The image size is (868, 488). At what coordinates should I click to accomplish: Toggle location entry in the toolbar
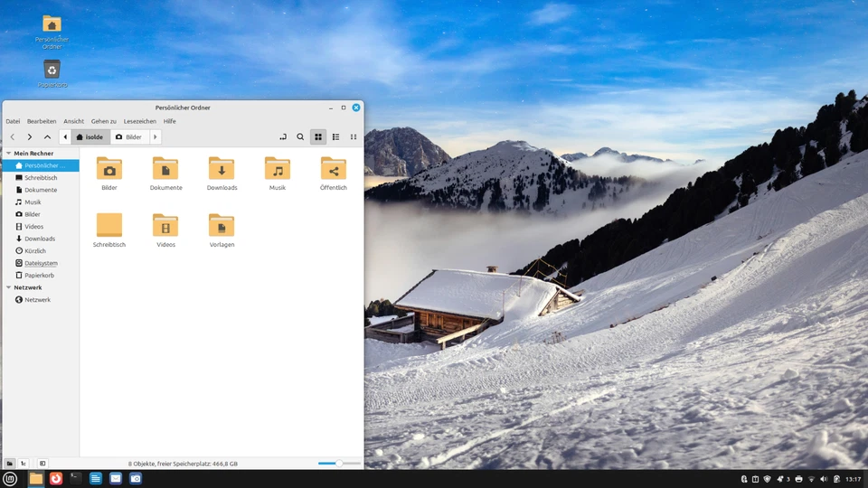click(x=283, y=136)
